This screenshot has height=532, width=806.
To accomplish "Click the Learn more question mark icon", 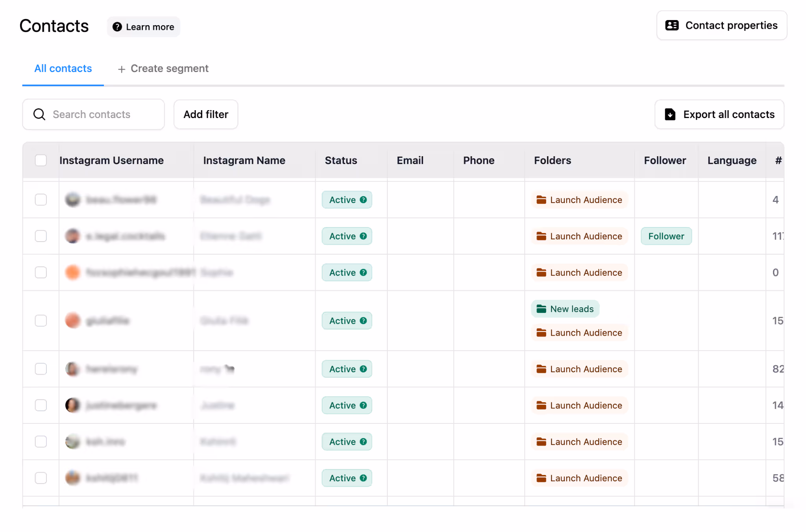I will (117, 27).
